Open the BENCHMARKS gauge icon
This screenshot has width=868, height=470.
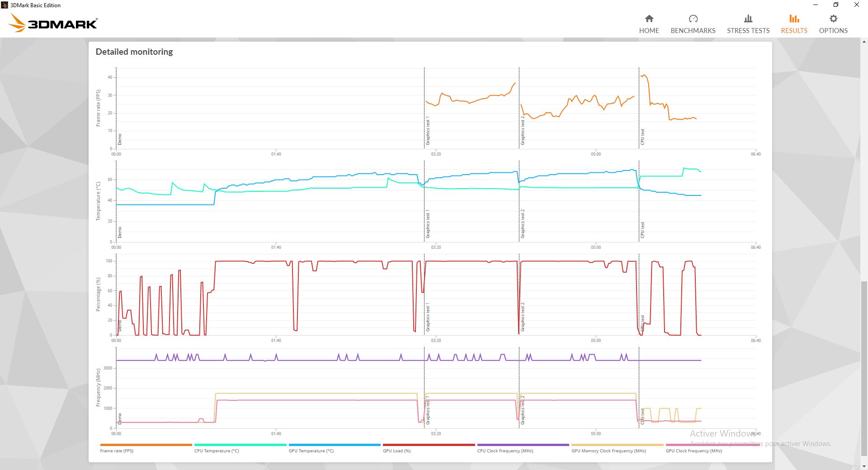pyautogui.click(x=693, y=19)
